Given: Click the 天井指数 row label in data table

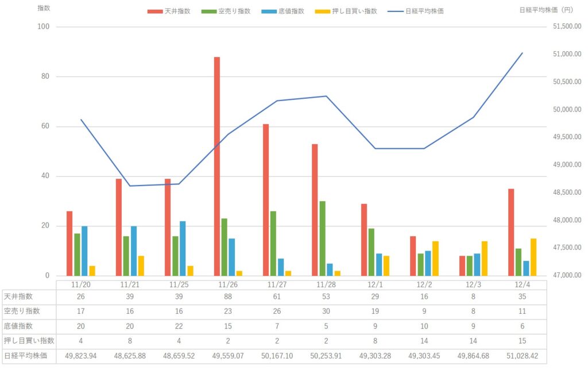Looking at the screenshot, I should tap(20, 297).
